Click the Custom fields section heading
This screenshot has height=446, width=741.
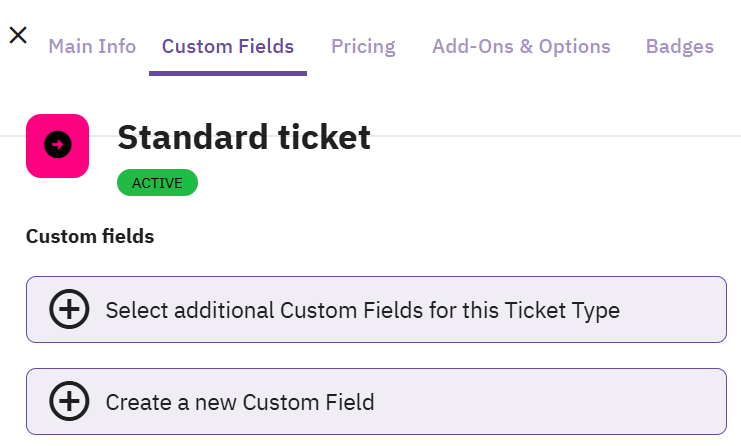click(90, 237)
